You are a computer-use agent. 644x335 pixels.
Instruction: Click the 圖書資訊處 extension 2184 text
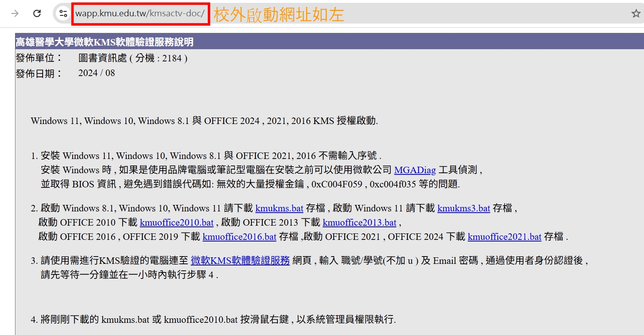click(133, 58)
